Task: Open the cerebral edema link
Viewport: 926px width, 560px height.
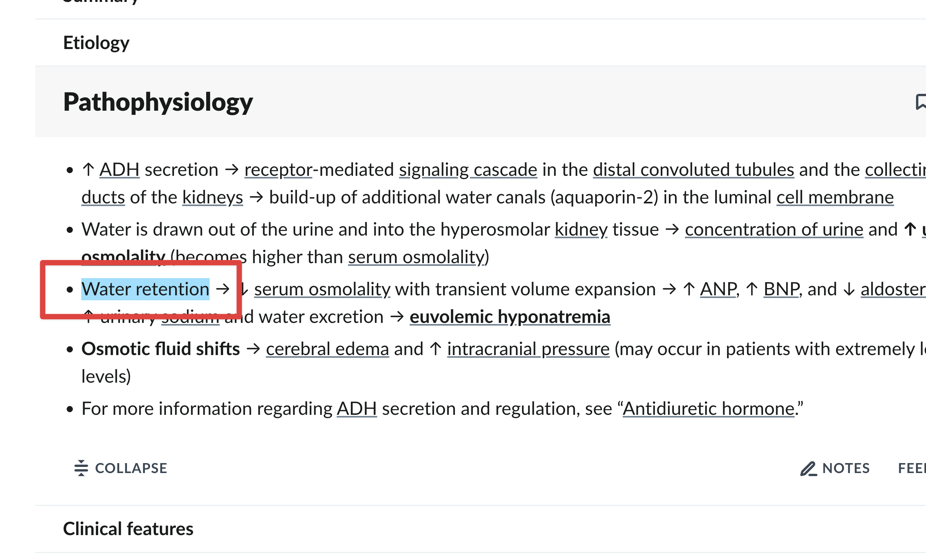Action: 327,349
